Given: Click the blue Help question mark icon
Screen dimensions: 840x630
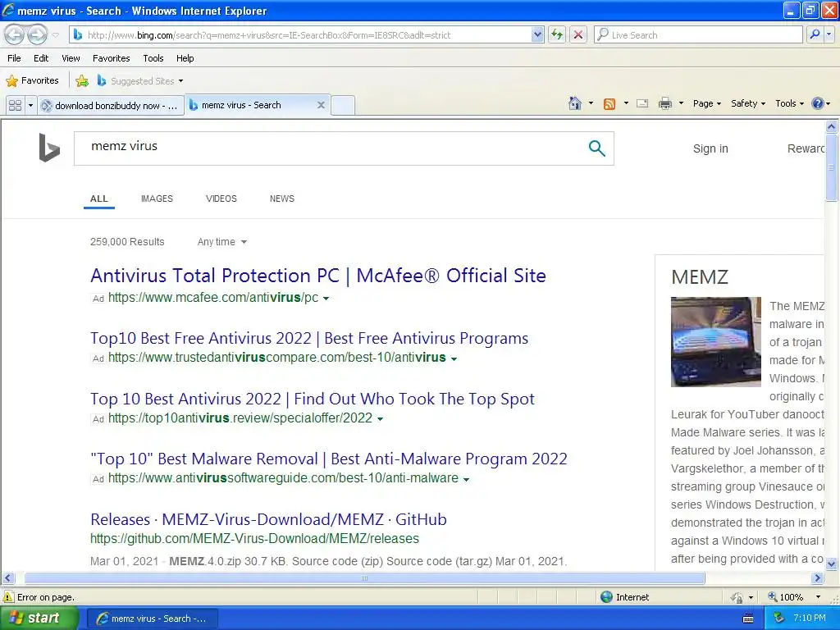Looking at the screenshot, I should point(818,103).
